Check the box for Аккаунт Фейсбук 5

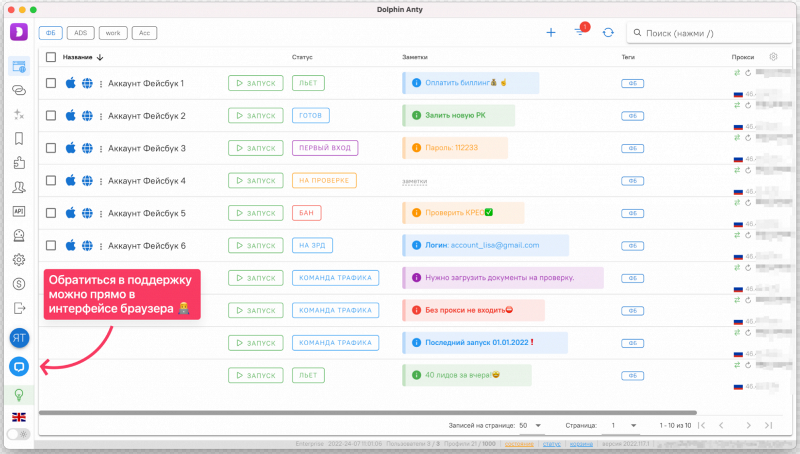51,213
